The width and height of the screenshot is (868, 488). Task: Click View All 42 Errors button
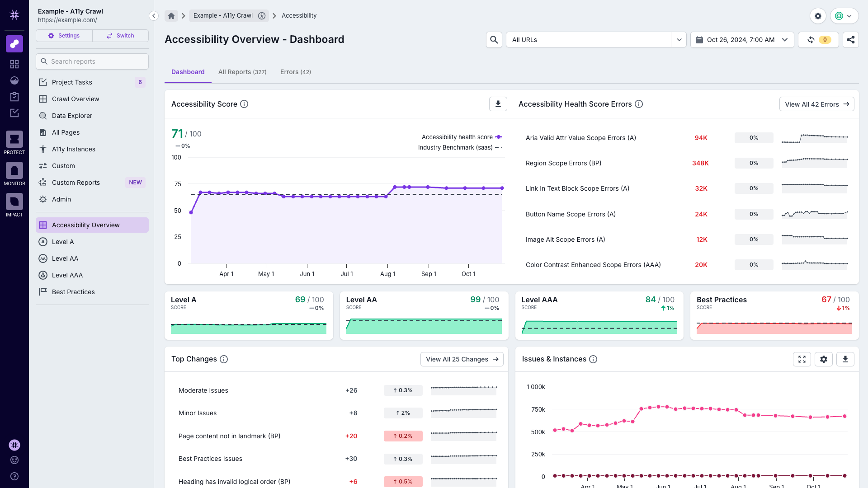[x=816, y=104]
